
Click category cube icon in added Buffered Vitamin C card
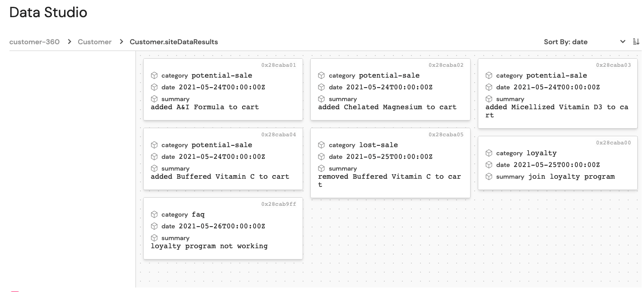tap(154, 145)
